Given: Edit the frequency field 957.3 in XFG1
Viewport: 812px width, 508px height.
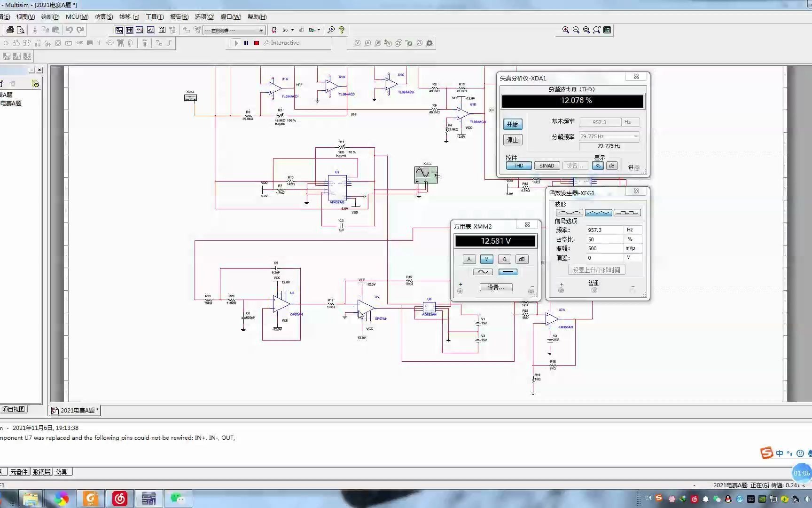Looking at the screenshot, I should pyautogui.click(x=604, y=230).
